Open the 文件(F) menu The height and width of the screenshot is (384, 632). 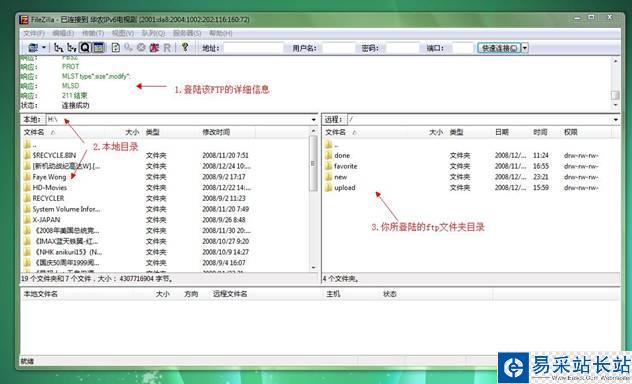34,33
